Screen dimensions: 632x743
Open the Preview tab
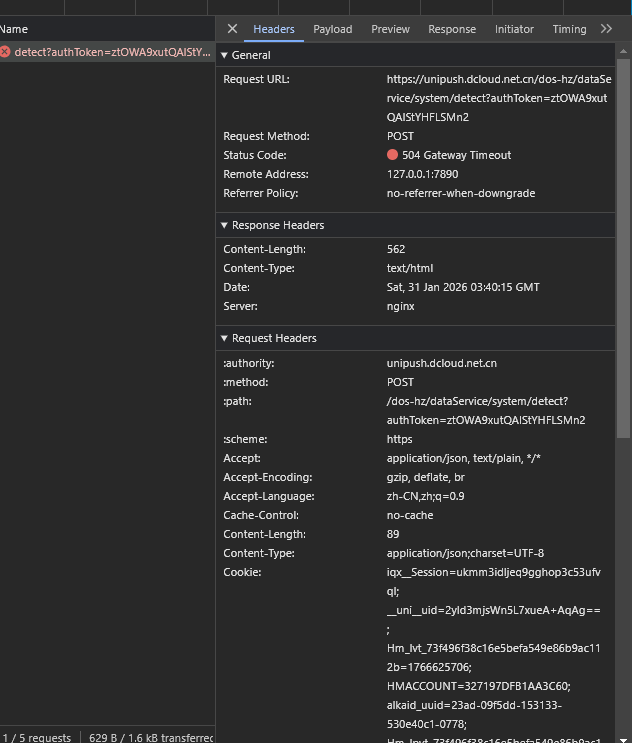[390, 29]
